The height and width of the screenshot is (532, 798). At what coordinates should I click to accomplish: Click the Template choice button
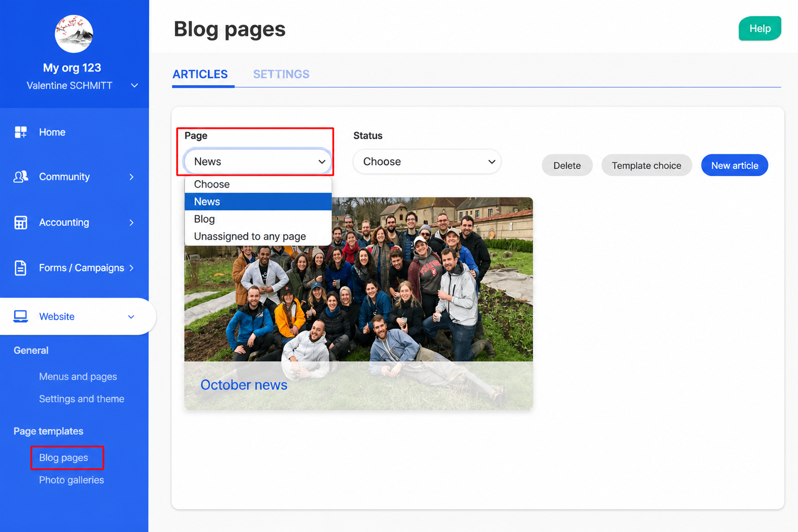point(646,165)
